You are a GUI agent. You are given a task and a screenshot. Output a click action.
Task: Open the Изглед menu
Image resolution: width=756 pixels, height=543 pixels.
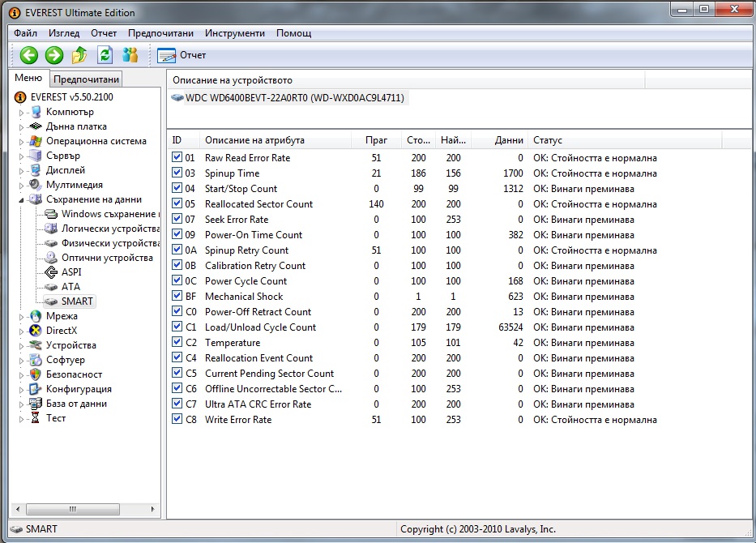pyautogui.click(x=64, y=33)
